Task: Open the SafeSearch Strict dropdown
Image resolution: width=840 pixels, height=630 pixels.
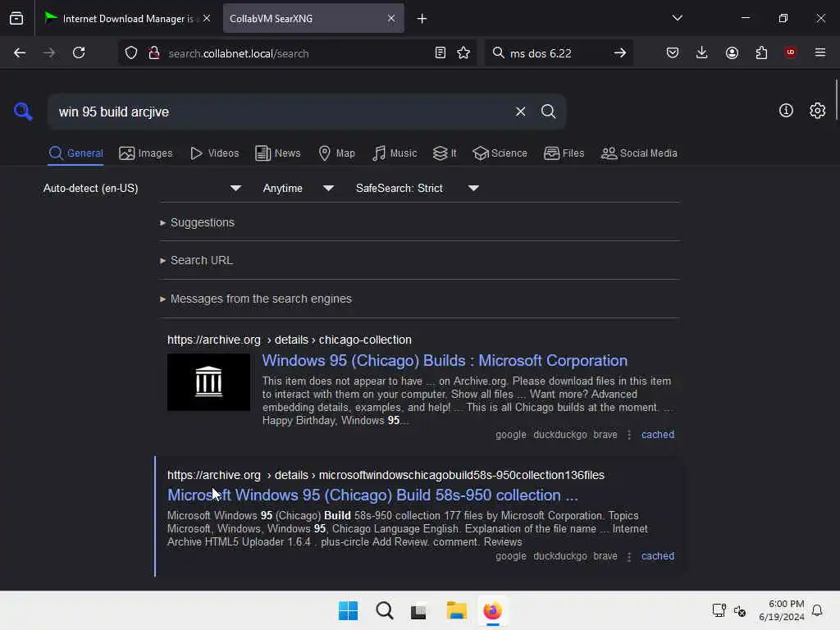Action: [417, 188]
